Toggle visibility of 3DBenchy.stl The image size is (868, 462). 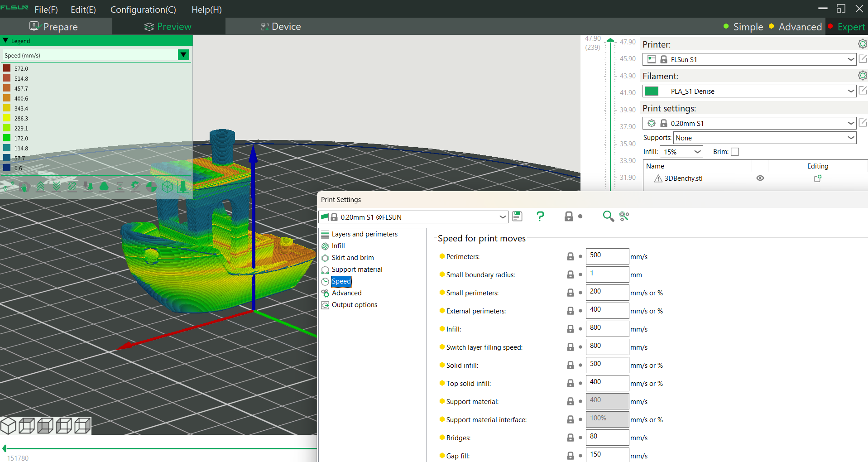tap(760, 178)
